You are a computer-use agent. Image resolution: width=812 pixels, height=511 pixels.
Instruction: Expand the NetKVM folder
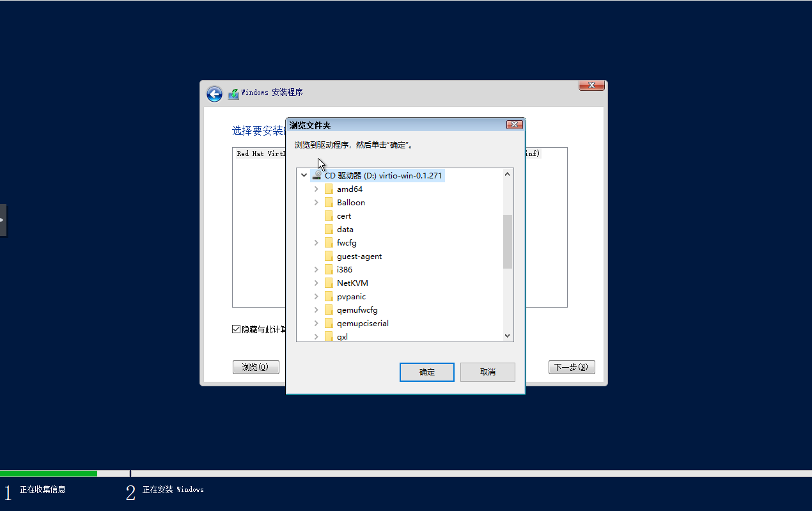click(316, 283)
